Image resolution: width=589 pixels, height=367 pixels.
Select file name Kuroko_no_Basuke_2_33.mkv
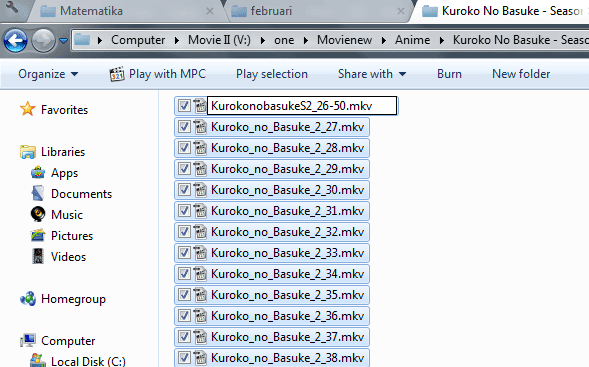click(287, 253)
